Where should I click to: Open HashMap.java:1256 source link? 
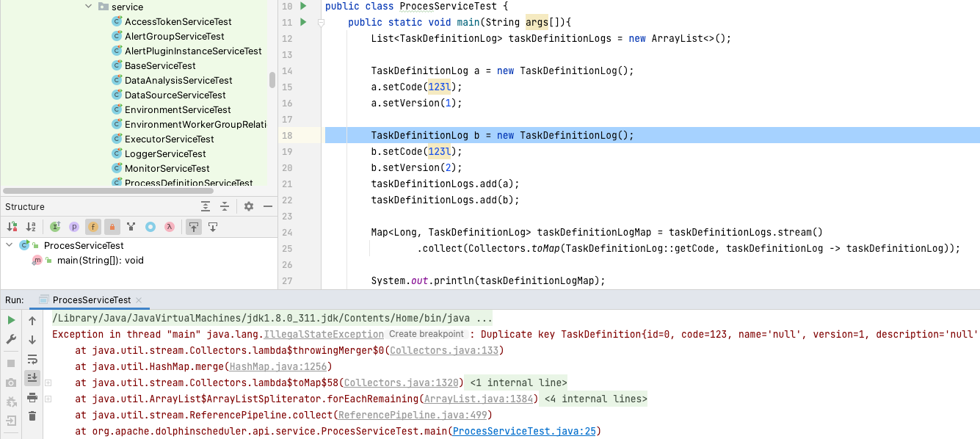click(278, 366)
